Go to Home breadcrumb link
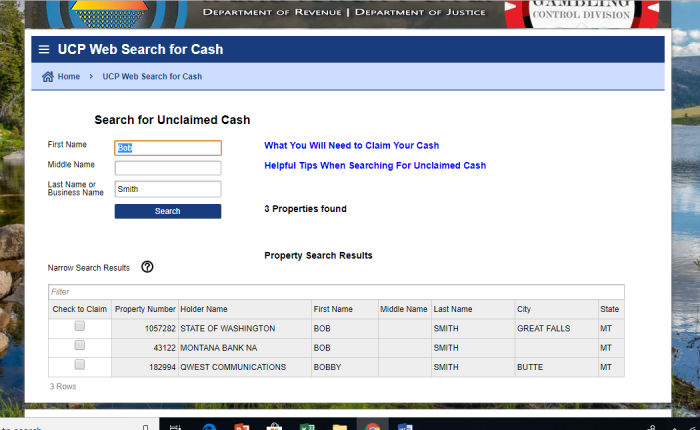The height and width of the screenshot is (430, 700). 69,76
